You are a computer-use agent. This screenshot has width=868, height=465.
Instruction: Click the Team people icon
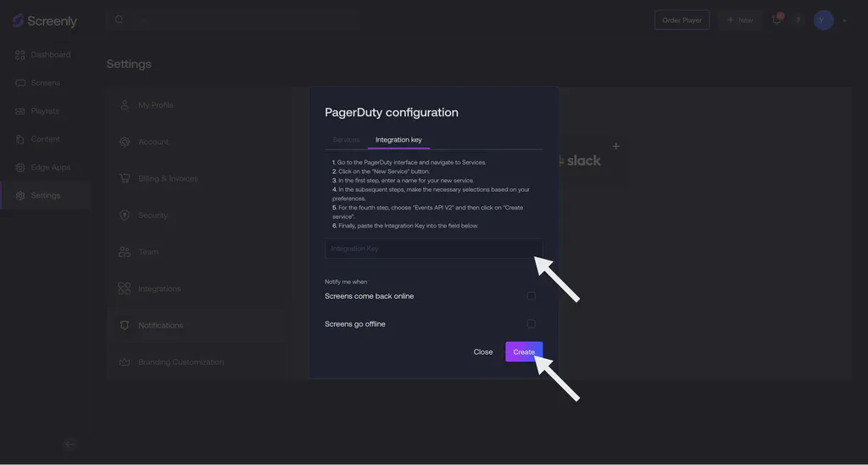[x=125, y=252]
